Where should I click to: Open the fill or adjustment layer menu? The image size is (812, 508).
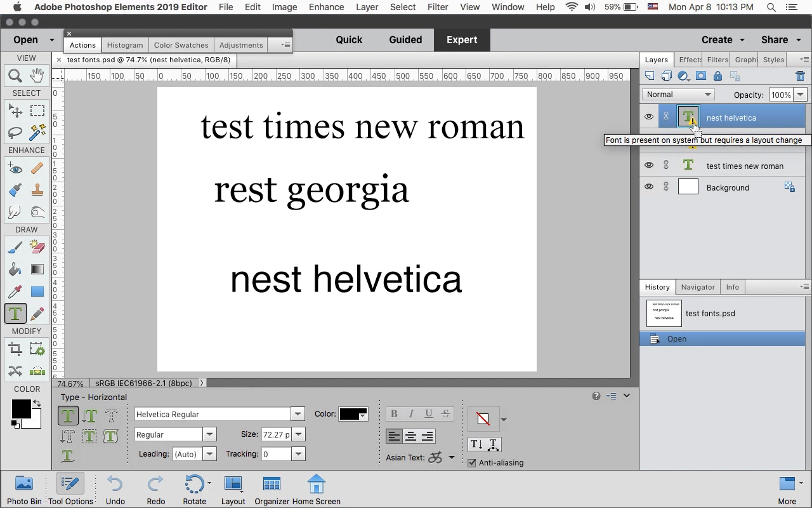(684, 76)
